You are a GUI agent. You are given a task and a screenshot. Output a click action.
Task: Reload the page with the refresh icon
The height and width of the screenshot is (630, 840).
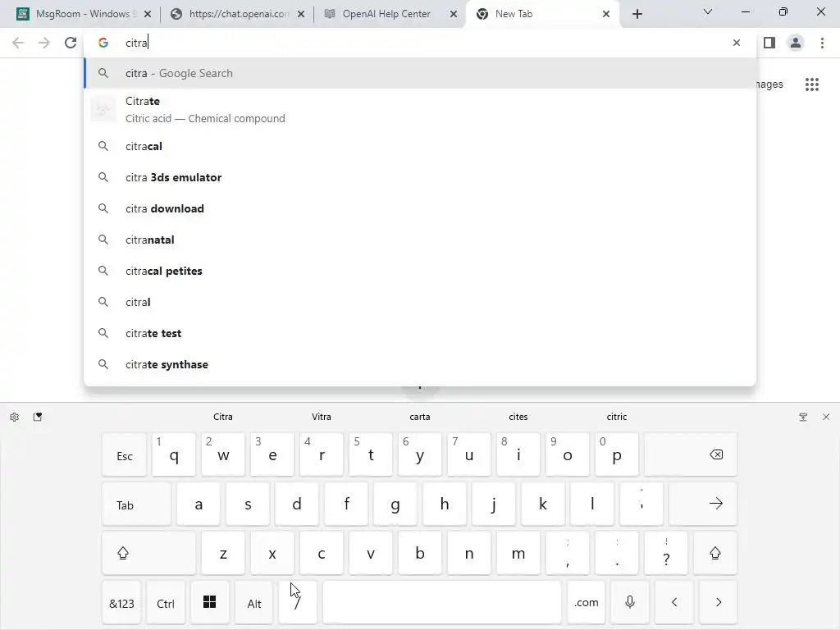click(x=71, y=43)
